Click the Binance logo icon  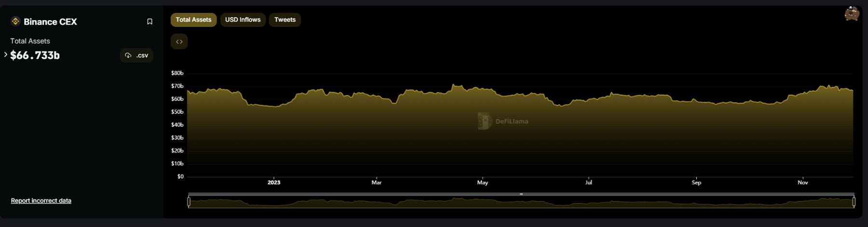(15, 21)
